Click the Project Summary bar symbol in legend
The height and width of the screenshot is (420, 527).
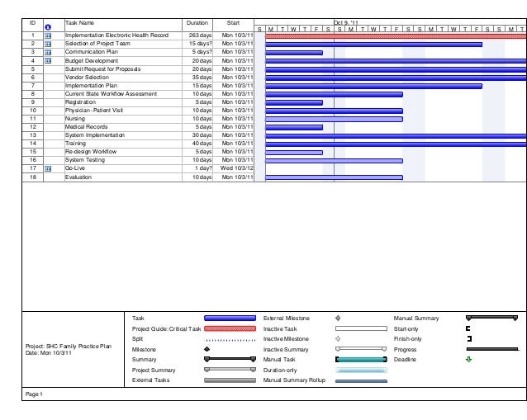(230, 370)
